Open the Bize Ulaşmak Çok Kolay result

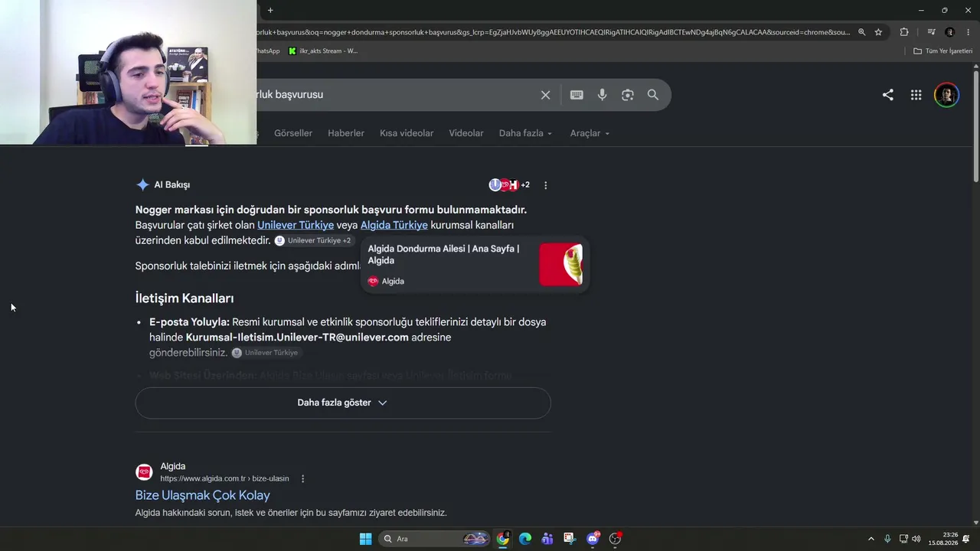pos(203,495)
